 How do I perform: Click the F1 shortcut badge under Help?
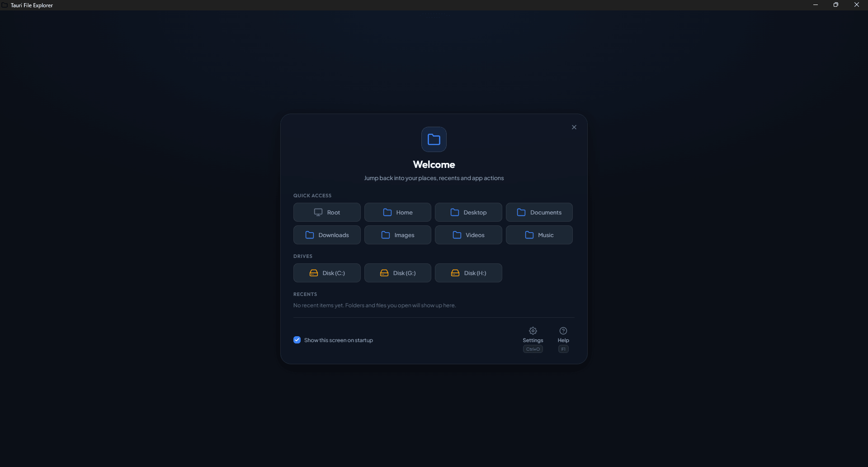point(563,349)
